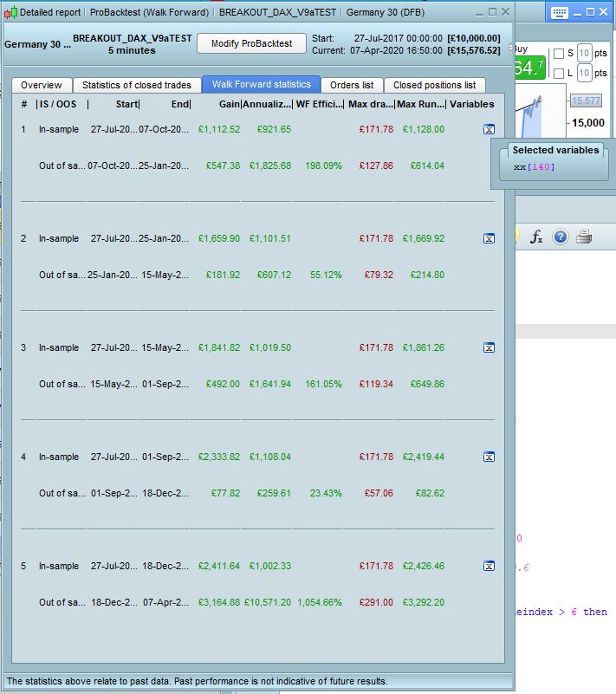616x694 pixels.
Task: Click the Start column header
Action: click(126, 104)
